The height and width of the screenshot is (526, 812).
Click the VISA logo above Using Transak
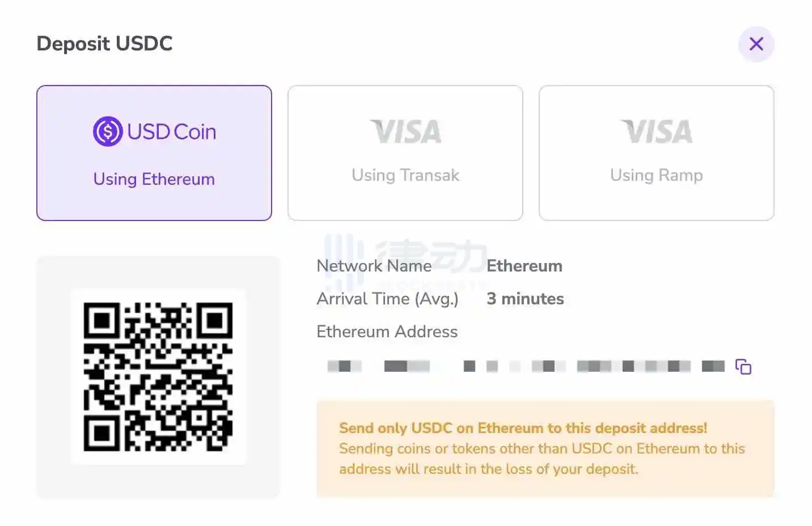coord(405,131)
